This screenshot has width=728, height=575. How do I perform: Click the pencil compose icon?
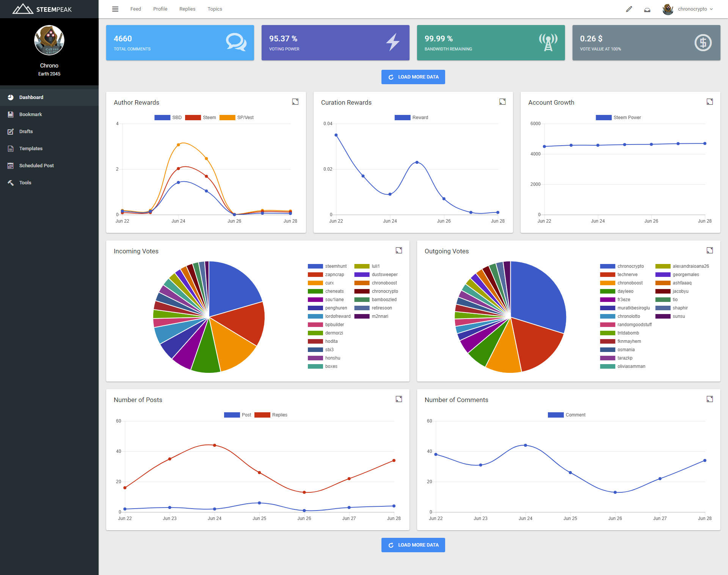click(x=629, y=9)
